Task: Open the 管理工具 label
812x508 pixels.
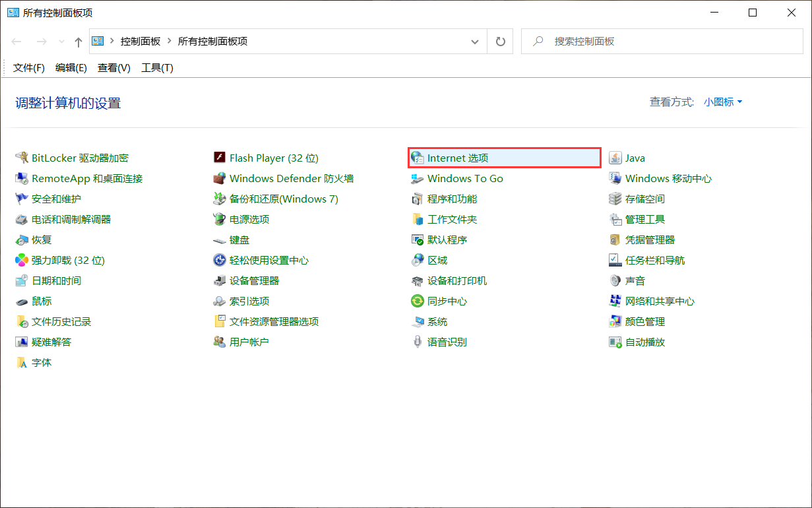Action: pyautogui.click(x=645, y=219)
